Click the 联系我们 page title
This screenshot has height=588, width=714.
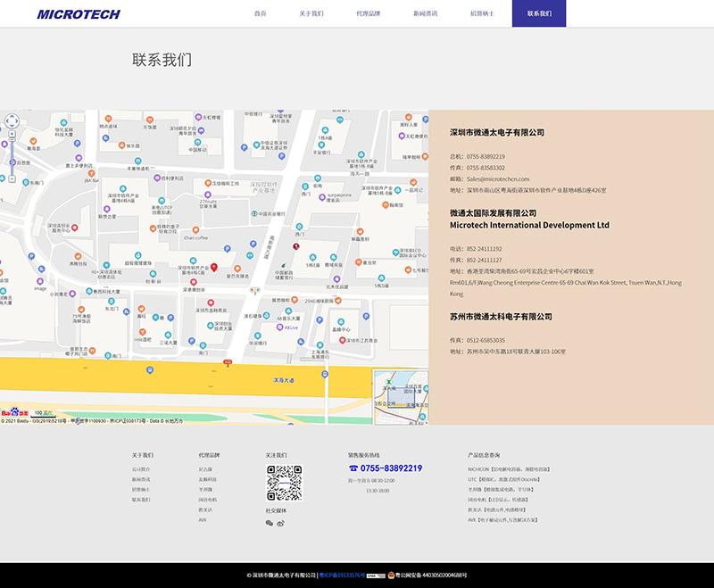162,60
